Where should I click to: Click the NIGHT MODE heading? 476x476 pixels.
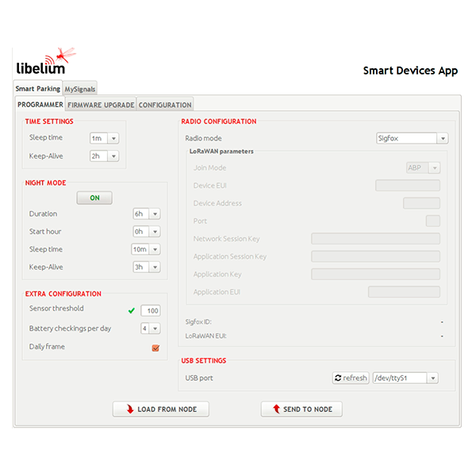[x=45, y=182]
